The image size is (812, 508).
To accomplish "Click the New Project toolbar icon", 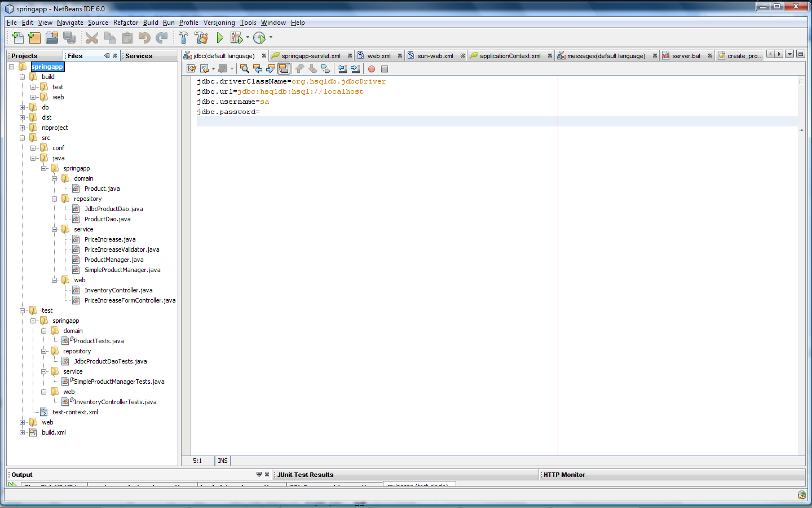I will [34, 38].
